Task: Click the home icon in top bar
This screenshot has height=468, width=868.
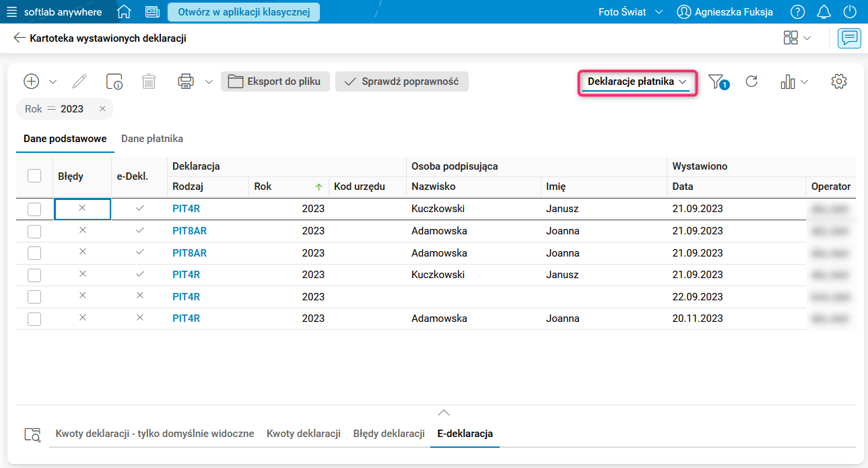Action: 124,12
